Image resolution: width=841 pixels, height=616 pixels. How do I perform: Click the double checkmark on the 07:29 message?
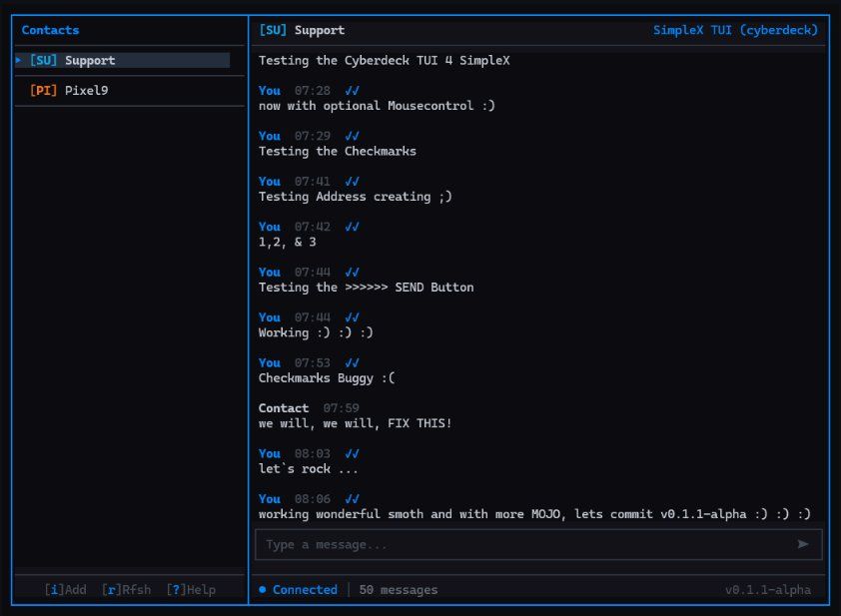(353, 136)
